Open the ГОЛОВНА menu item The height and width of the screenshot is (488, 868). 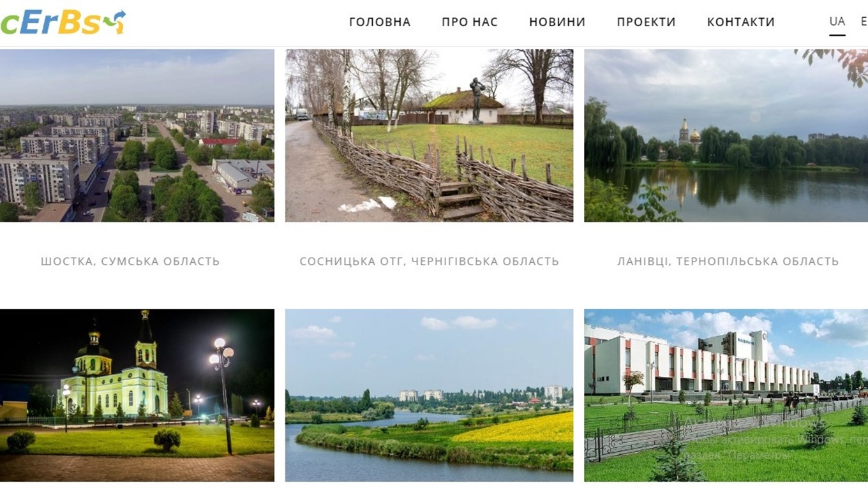pos(380,22)
